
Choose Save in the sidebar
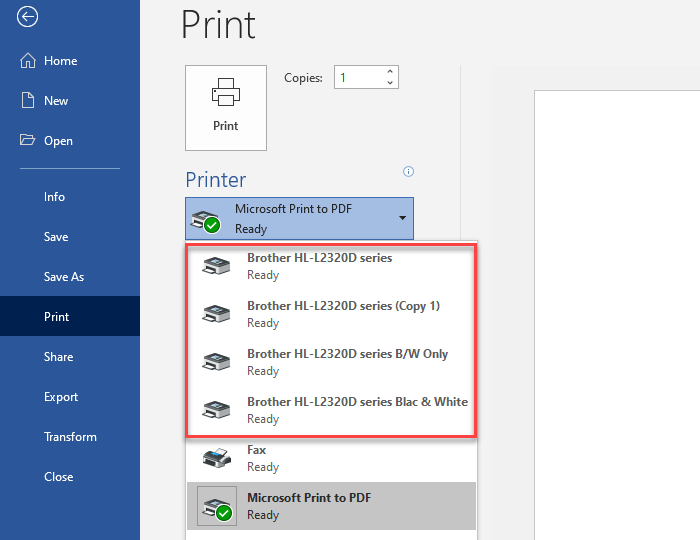click(x=70, y=237)
